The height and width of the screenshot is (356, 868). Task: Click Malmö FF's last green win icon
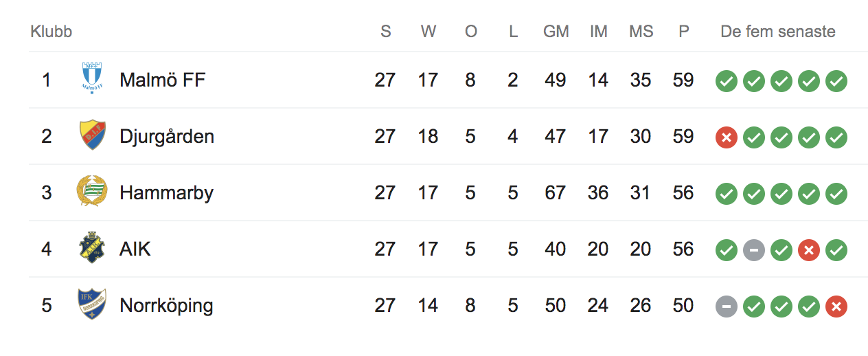tap(836, 81)
